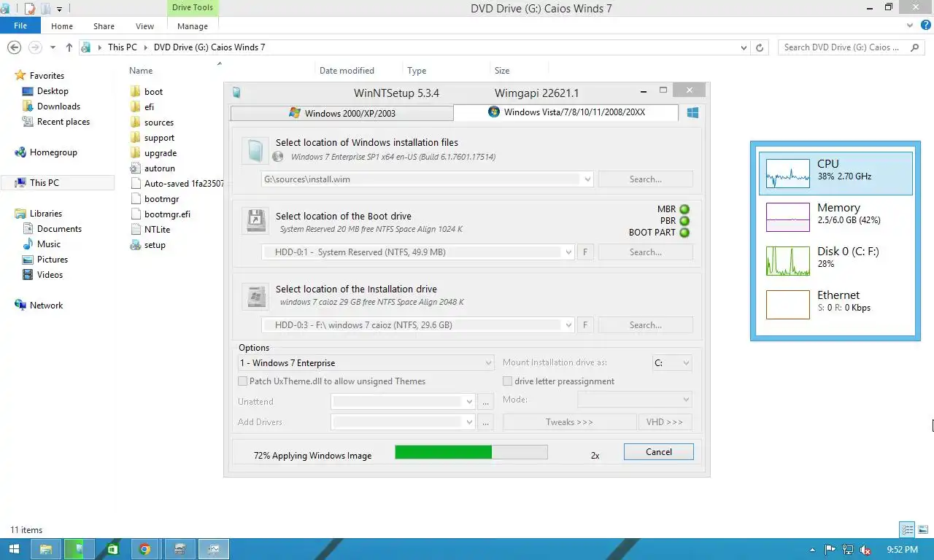Open the Windows Start button
The width and height of the screenshot is (934, 560).
point(14,549)
